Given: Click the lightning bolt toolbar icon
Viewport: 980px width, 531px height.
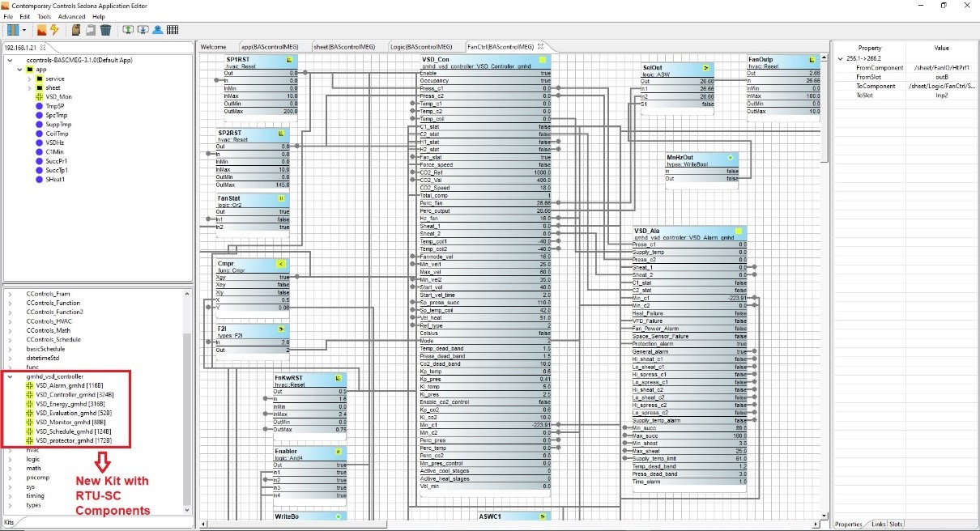Looking at the screenshot, I should coord(54,30).
